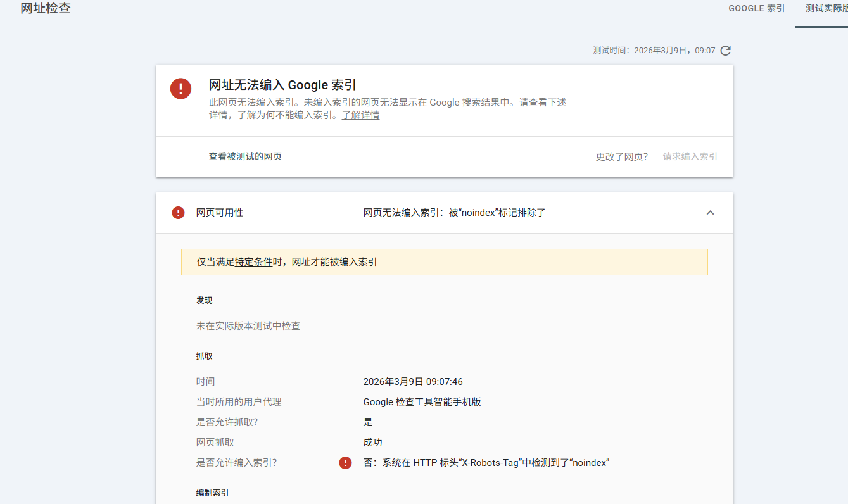
Task: Click the 更改了网页? text
Action: 621,156
